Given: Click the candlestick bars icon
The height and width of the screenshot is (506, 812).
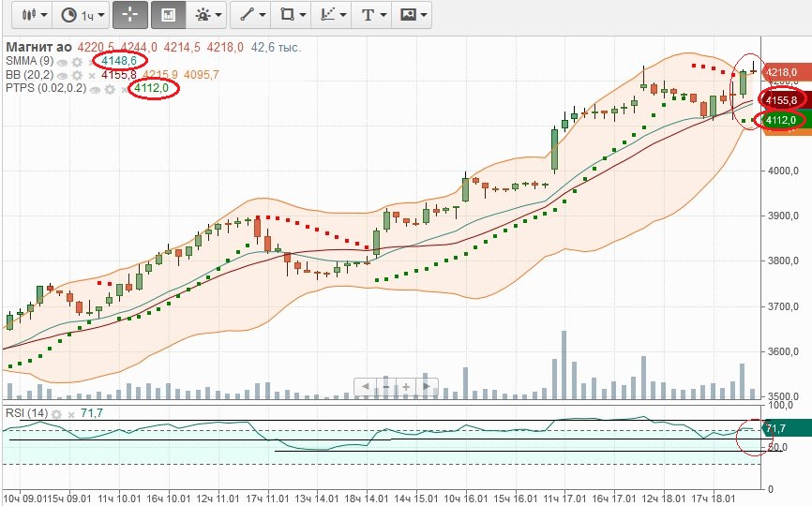Looking at the screenshot, I should pyautogui.click(x=29, y=14).
